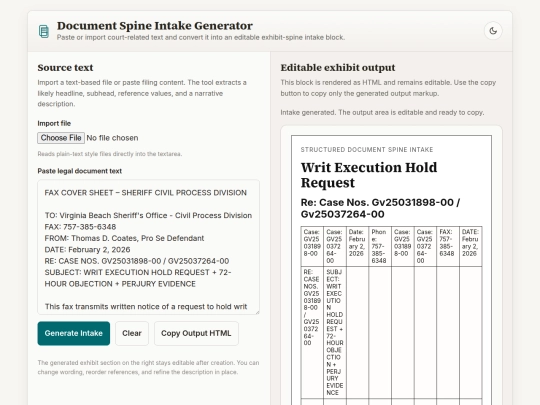Click the 'Paste legal document text' label
540x405 pixels.
click(x=80, y=171)
